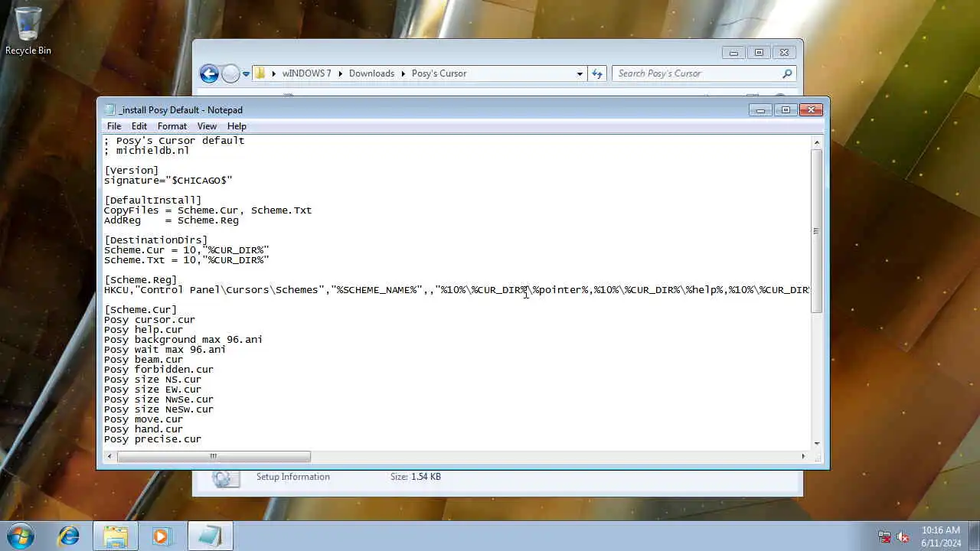
Task: Navigate to the Downloads breadcrumb
Action: pyautogui.click(x=371, y=73)
